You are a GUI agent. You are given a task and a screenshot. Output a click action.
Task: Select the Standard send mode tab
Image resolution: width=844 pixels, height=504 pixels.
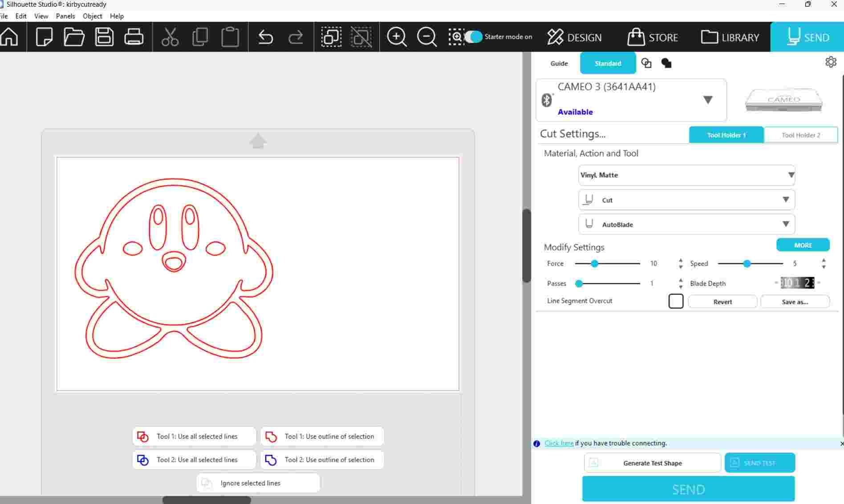(608, 63)
